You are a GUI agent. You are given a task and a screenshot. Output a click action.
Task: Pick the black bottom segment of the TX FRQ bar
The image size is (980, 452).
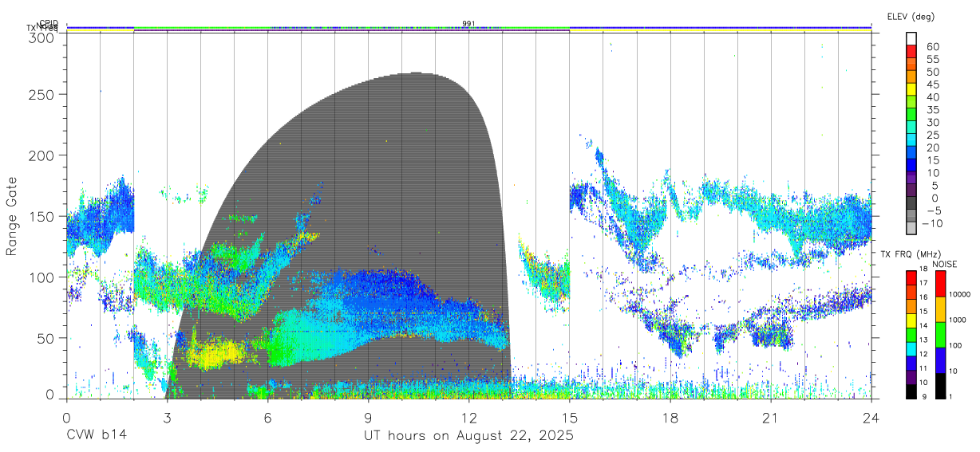[x=911, y=391]
